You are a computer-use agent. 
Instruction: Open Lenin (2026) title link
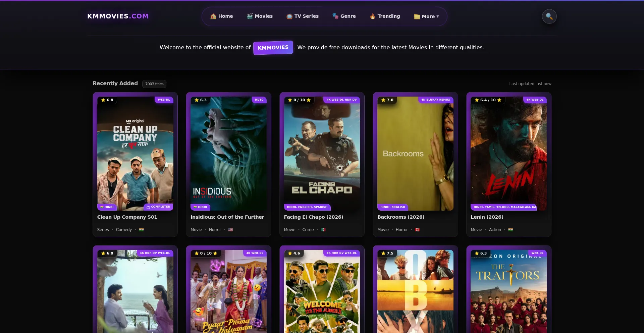487,217
